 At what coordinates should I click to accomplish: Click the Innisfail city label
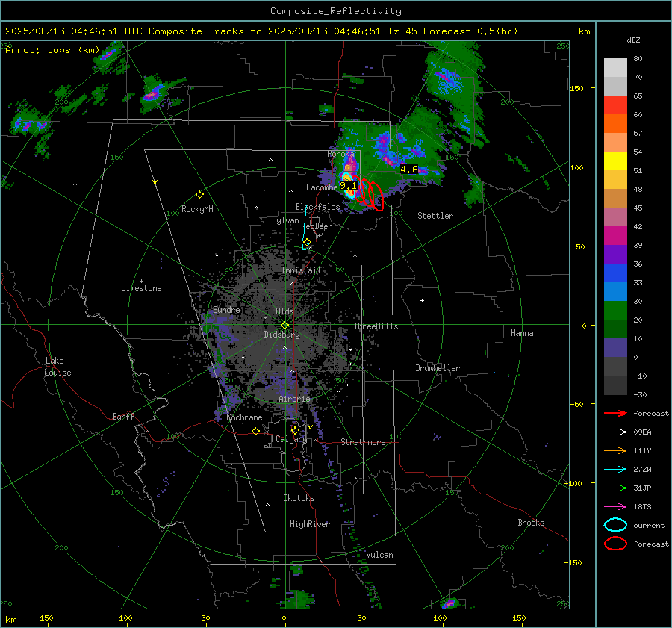click(301, 270)
